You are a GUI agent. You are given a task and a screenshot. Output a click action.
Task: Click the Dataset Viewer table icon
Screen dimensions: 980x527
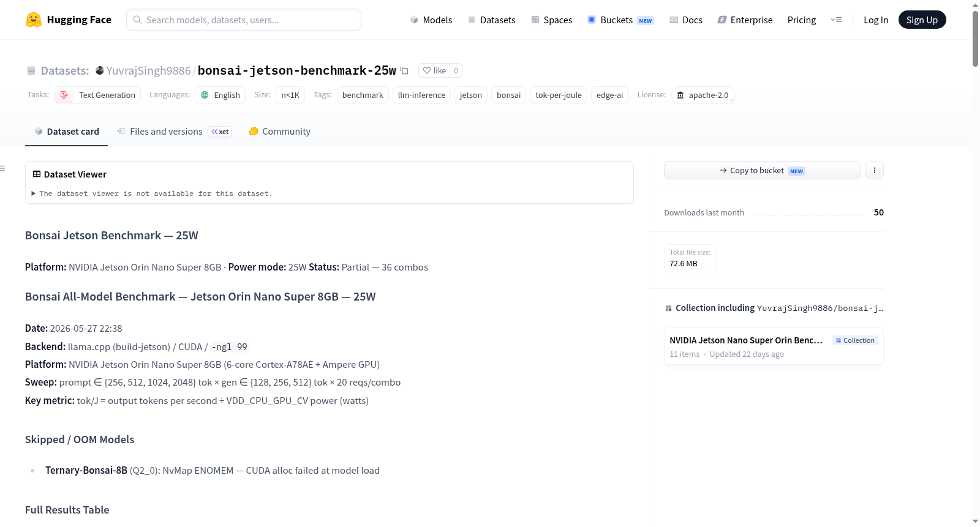pyautogui.click(x=37, y=174)
